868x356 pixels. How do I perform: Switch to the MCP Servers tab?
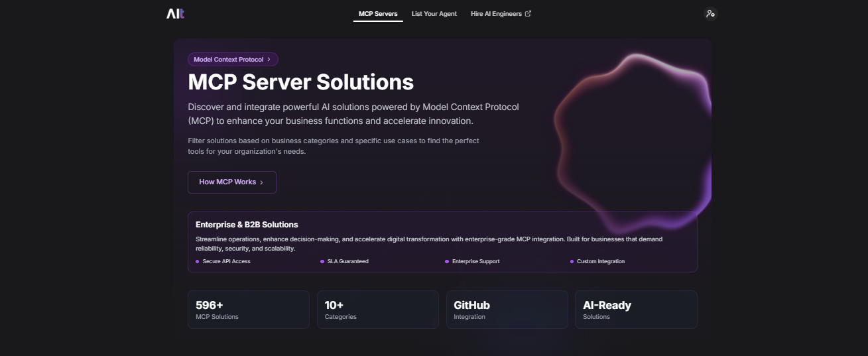click(x=378, y=13)
